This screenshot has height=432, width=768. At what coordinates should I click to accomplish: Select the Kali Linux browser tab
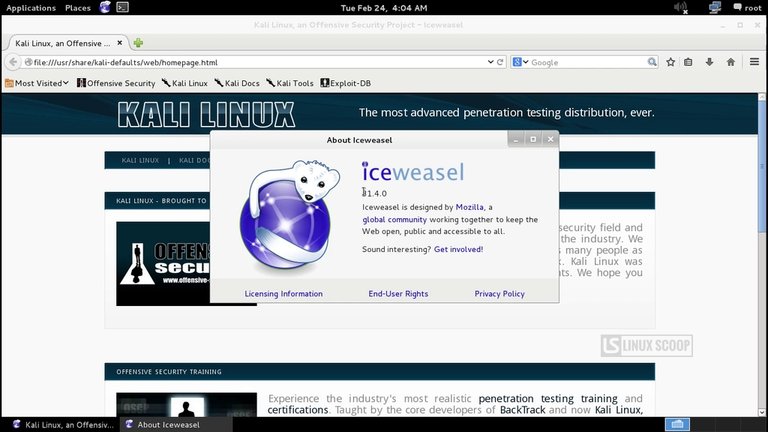pos(62,43)
